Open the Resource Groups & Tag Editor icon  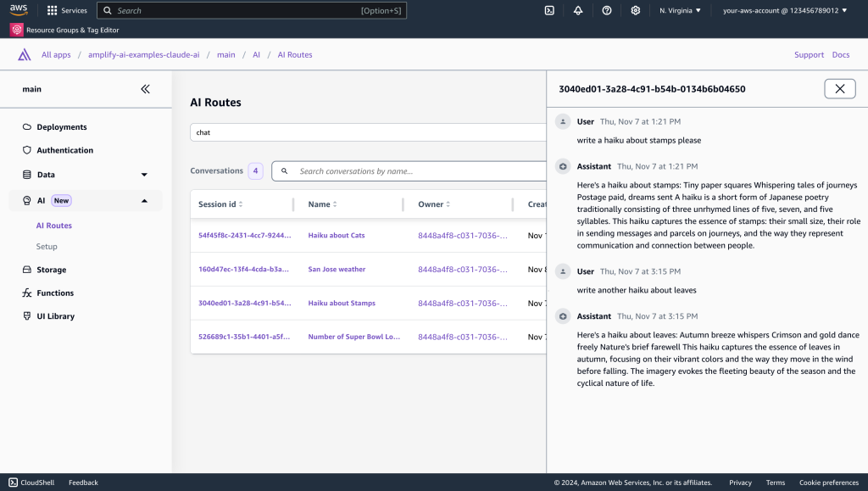click(17, 28)
